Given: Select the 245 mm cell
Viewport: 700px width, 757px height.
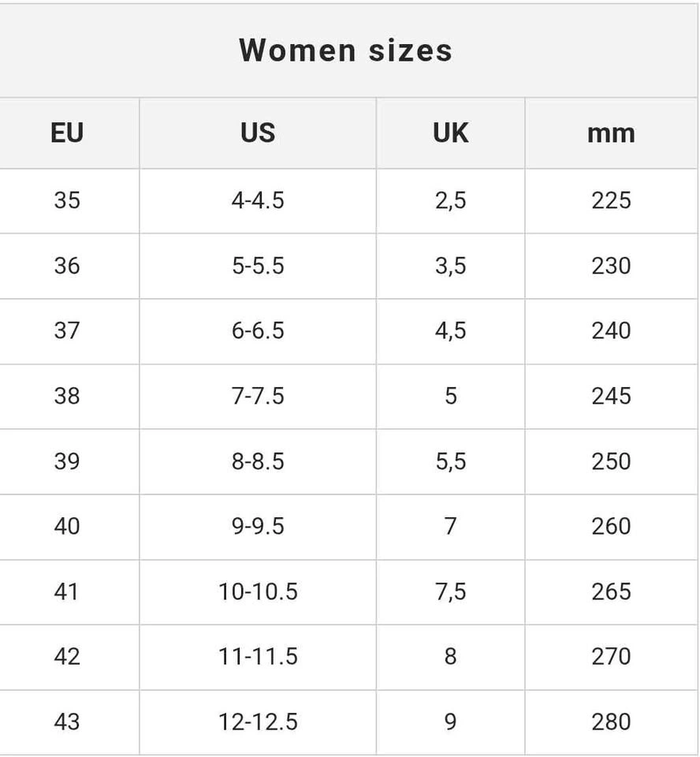Looking at the screenshot, I should click(x=611, y=395).
